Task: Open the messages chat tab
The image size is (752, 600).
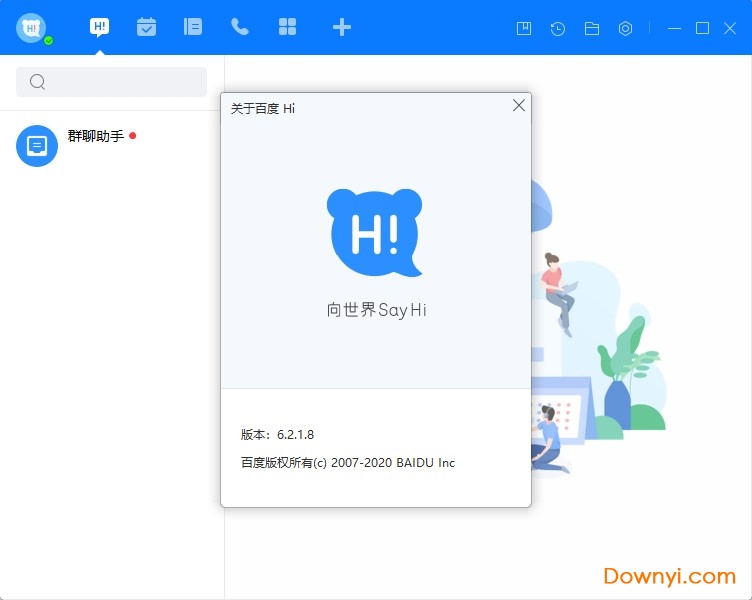Action: 99,27
